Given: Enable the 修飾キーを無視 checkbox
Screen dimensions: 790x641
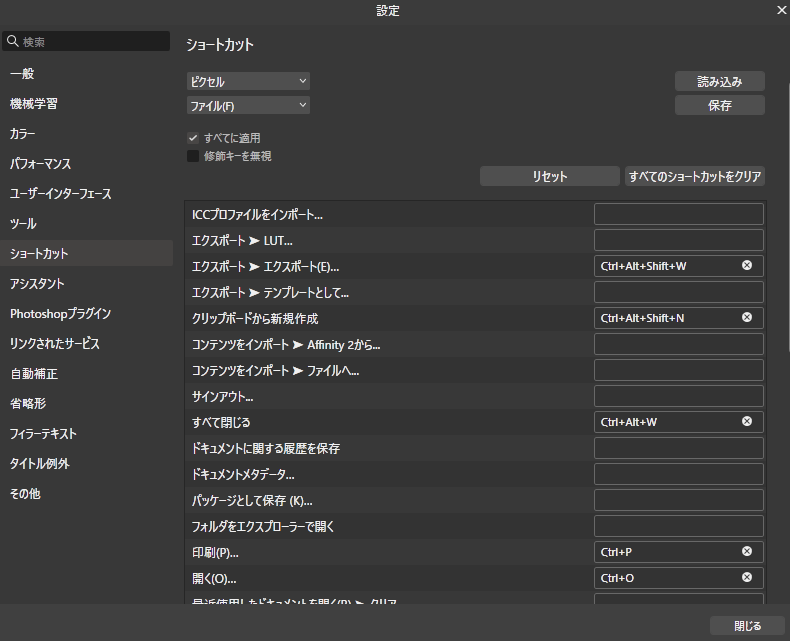Looking at the screenshot, I should click(x=193, y=156).
